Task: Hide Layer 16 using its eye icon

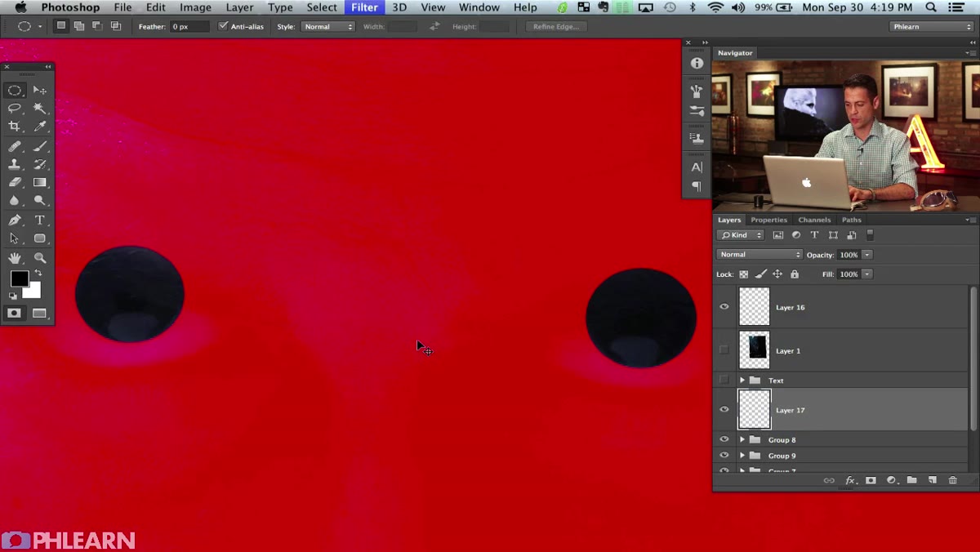Action: point(724,307)
